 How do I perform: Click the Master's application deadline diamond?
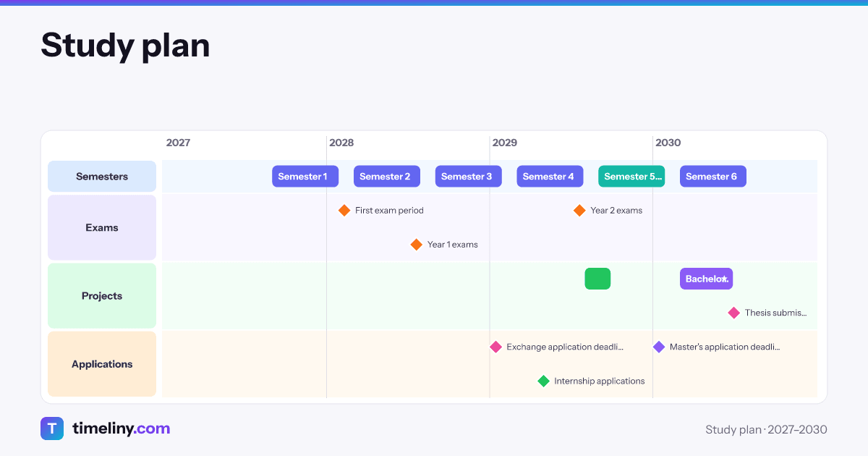[659, 347]
